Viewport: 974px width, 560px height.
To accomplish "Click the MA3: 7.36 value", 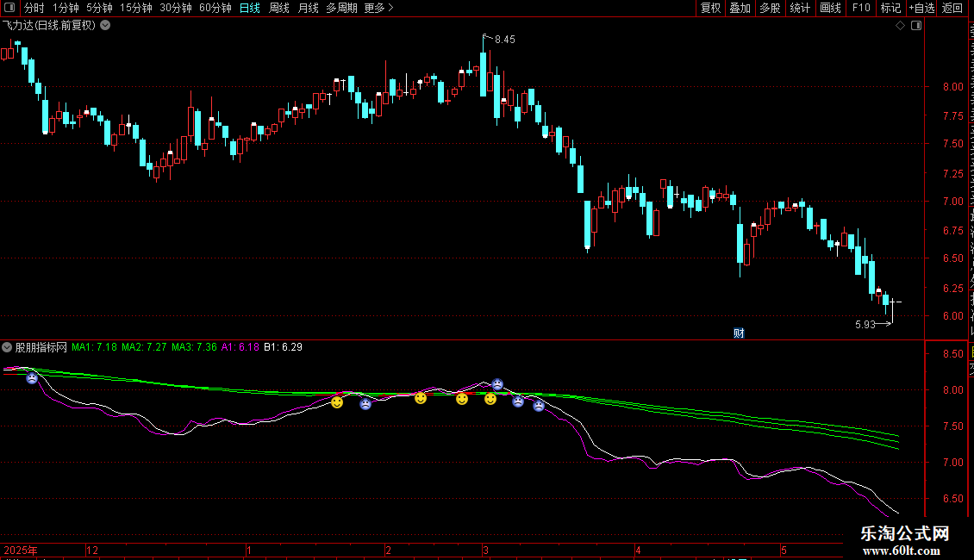I will click(x=195, y=347).
